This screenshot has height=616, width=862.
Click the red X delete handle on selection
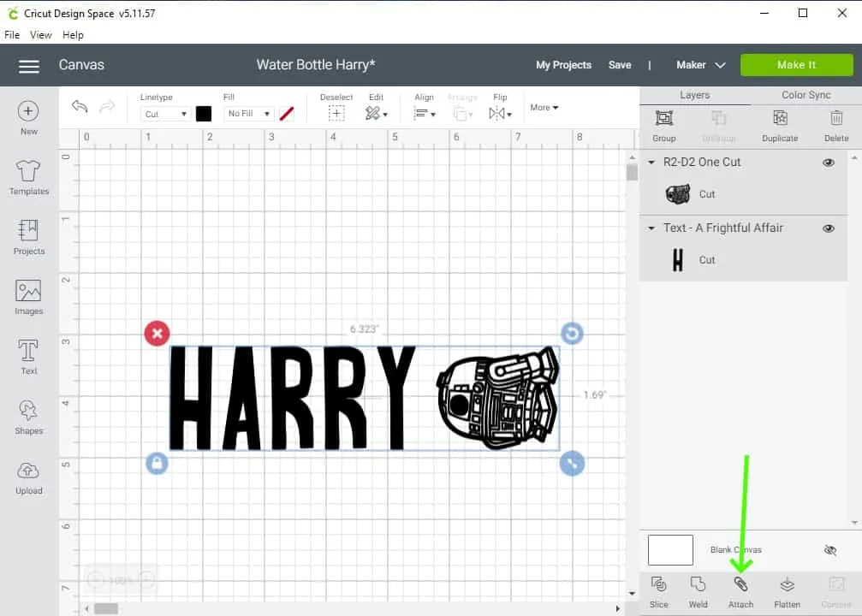pyautogui.click(x=158, y=334)
